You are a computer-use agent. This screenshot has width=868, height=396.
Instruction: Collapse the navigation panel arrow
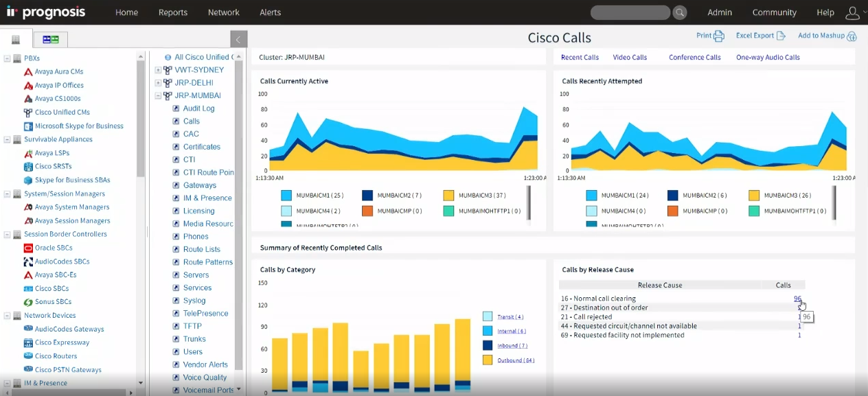tap(238, 39)
